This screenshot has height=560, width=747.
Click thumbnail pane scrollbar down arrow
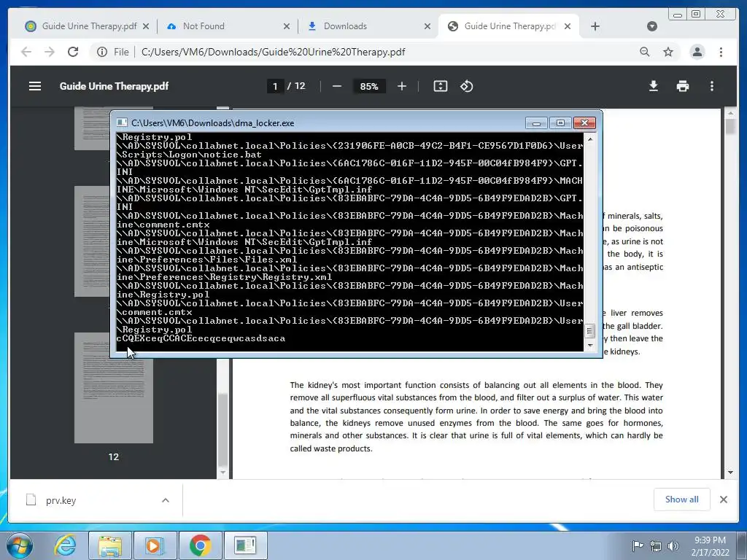pos(222,472)
